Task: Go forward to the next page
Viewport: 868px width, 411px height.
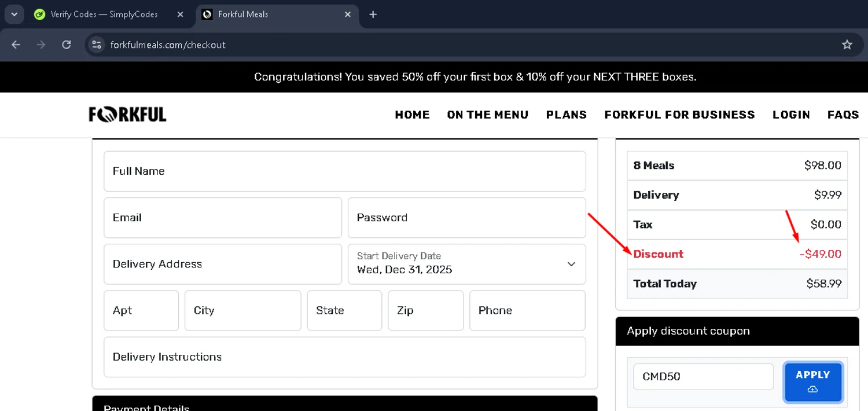Action: coord(41,45)
